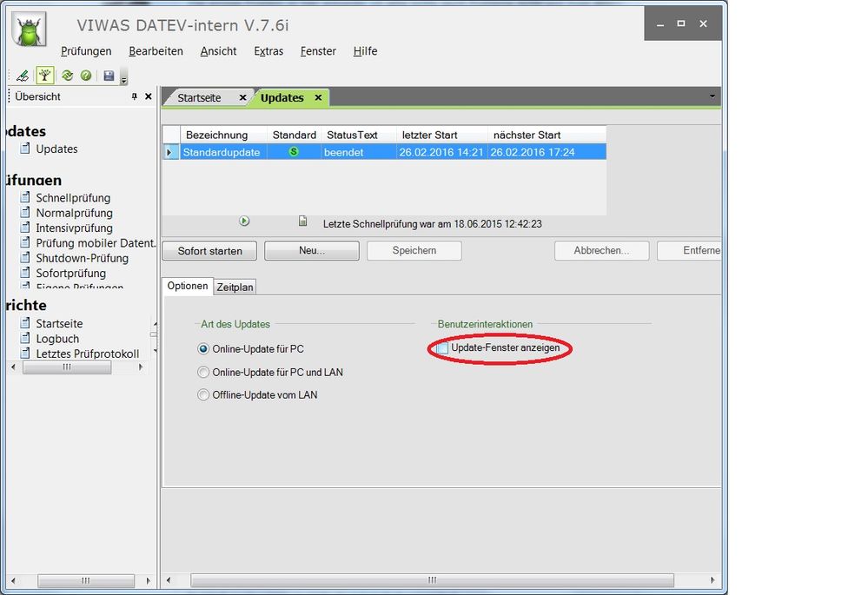
Task: Close the Updates tab with its X
Action: (x=318, y=97)
